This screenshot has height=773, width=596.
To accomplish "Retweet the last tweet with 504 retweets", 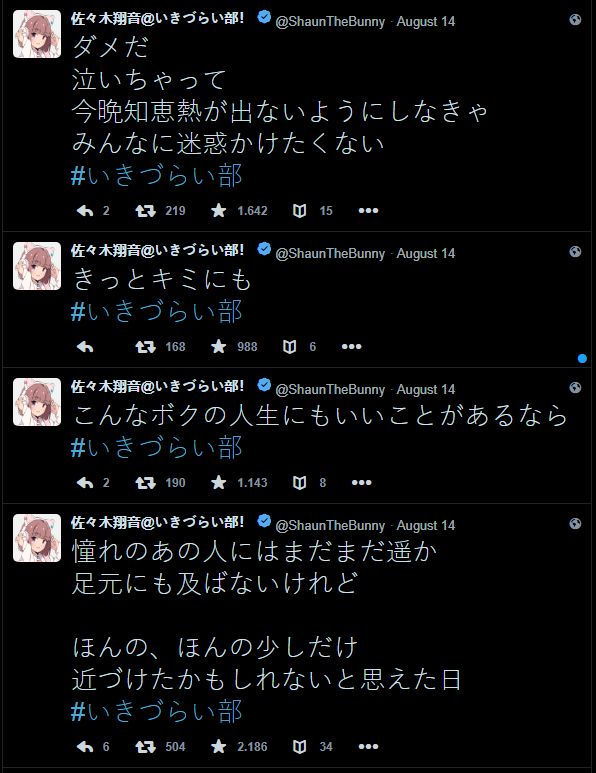I will [x=145, y=747].
